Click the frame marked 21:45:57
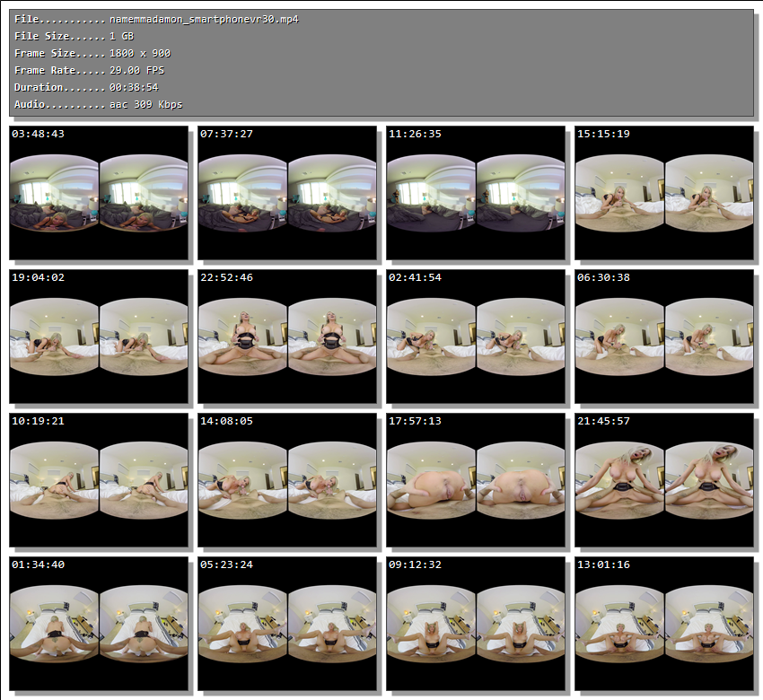The image size is (763, 700). (x=664, y=479)
